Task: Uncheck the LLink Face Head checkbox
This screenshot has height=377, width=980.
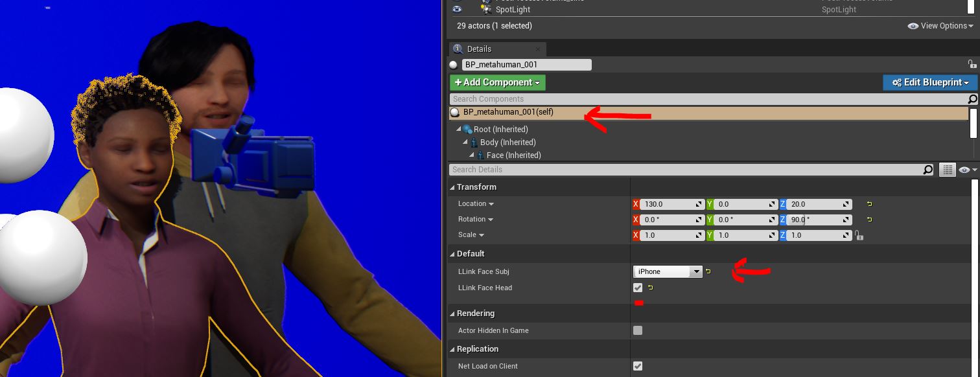Action: (x=638, y=288)
